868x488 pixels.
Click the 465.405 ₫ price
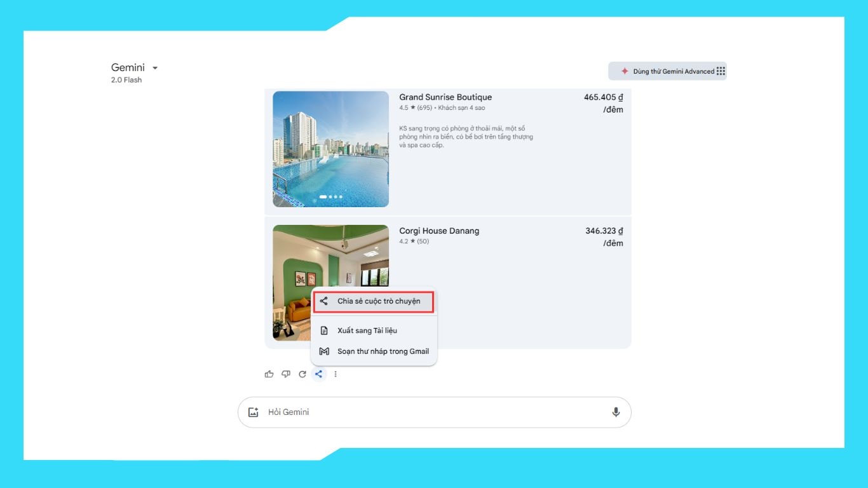coord(604,97)
